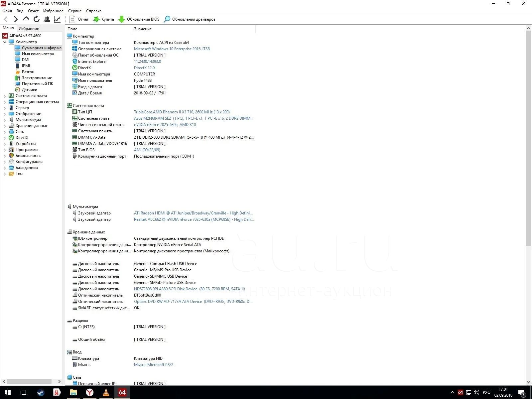Viewport: 532px width, 399px height.
Task: Open Task View on the taskbar
Action: tap(24, 392)
